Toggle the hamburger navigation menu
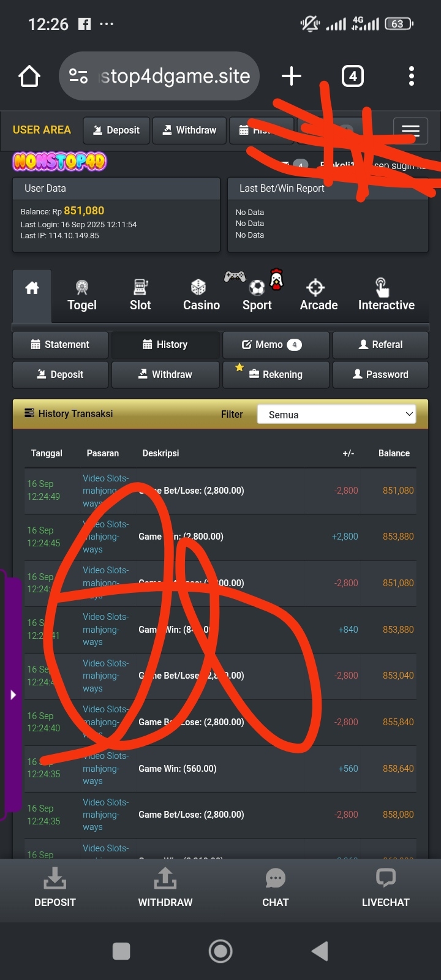This screenshot has width=441, height=980. pos(410,130)
